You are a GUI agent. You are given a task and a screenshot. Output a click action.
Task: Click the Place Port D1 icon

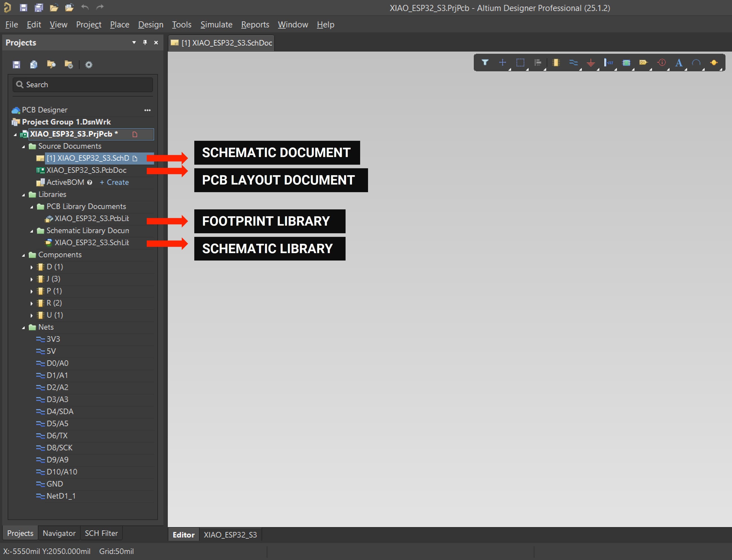[x=643, y=62]
